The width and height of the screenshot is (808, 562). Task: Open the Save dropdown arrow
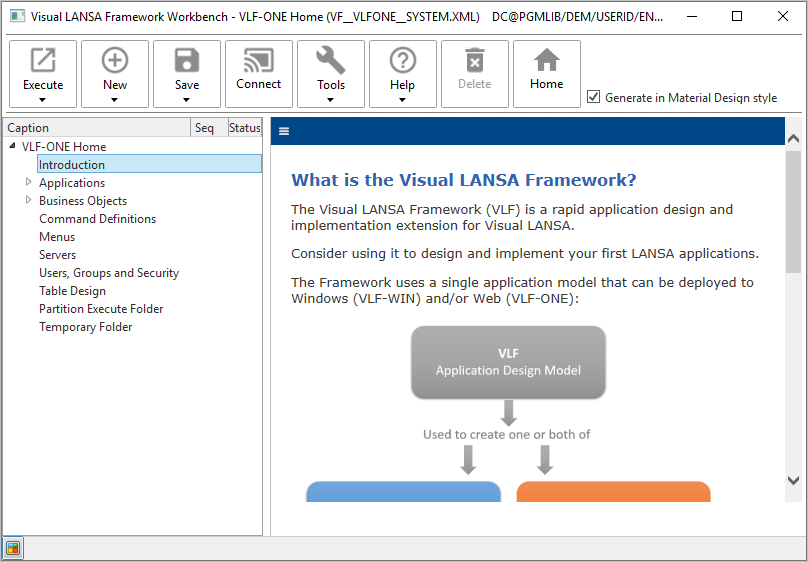click(x=187, y=100)
